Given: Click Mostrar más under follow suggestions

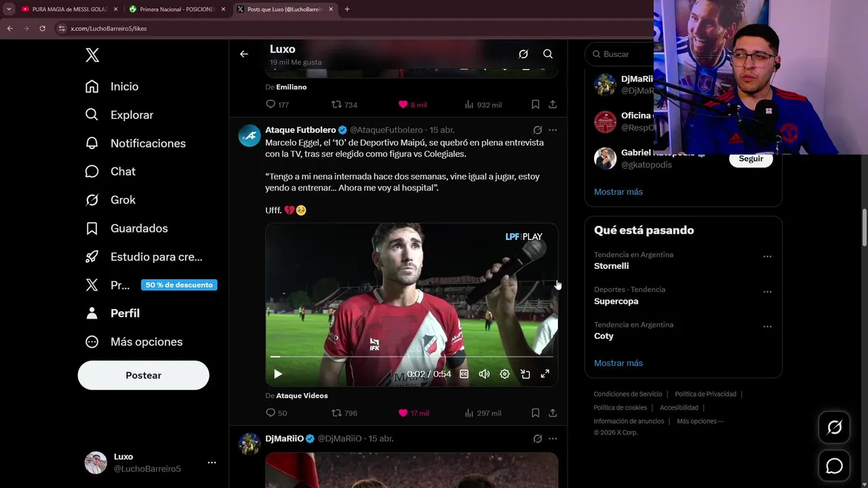Looking at the screenshot, I should click(x=618, y=192).
